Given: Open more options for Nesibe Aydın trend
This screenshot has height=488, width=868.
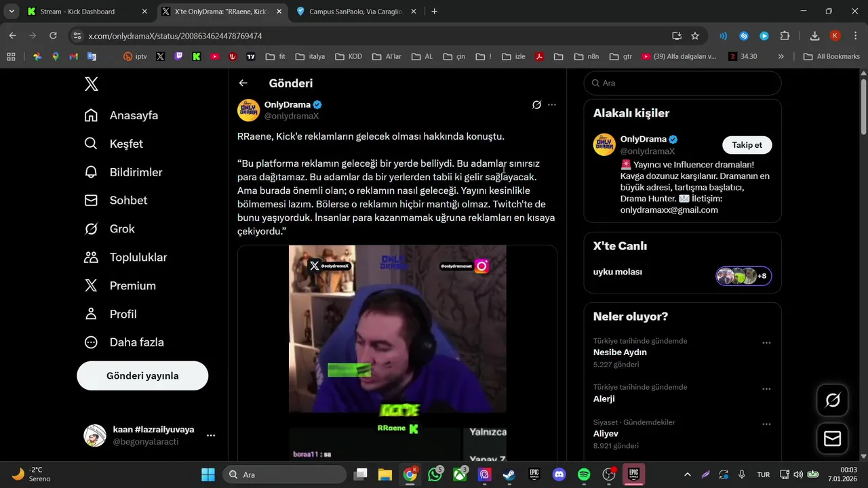Looking at the screenshot, I should click(x=766, y=343).
